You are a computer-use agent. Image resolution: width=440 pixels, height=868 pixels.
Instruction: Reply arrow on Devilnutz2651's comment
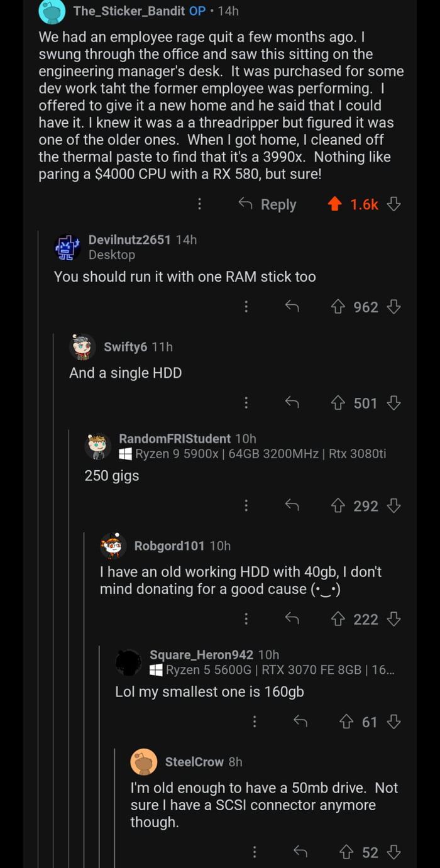point(292,307)
